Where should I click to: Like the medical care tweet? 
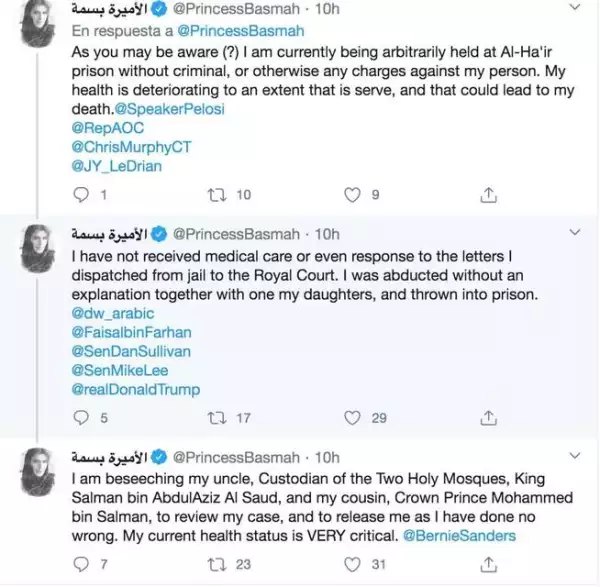(350, 418)
